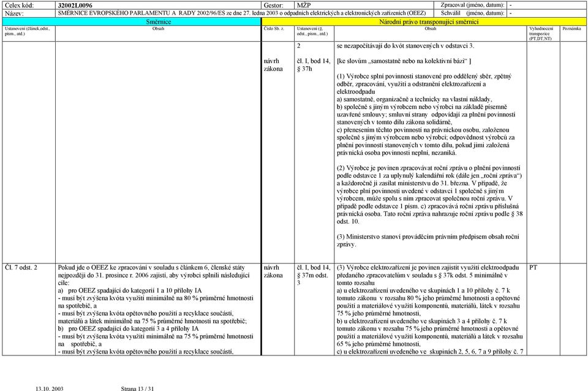The image size is (588, 391).
Task: Click paragraph '(3) Ministerstvo stanoví prováděcím'
Action: point(428,240)
